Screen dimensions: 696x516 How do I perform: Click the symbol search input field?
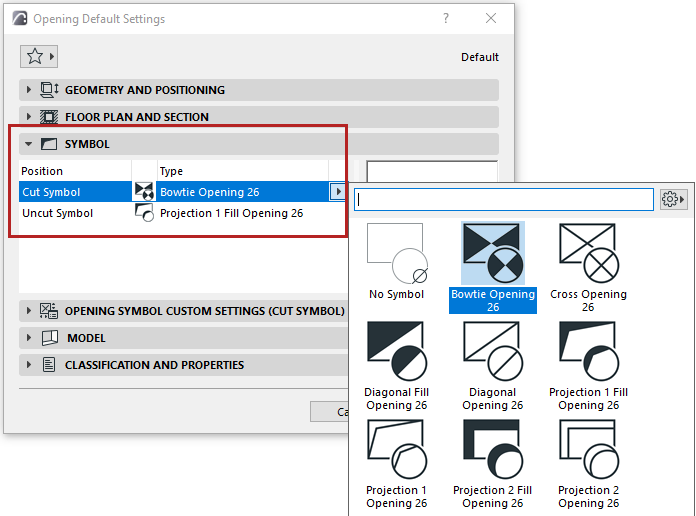tap(504, 199)
